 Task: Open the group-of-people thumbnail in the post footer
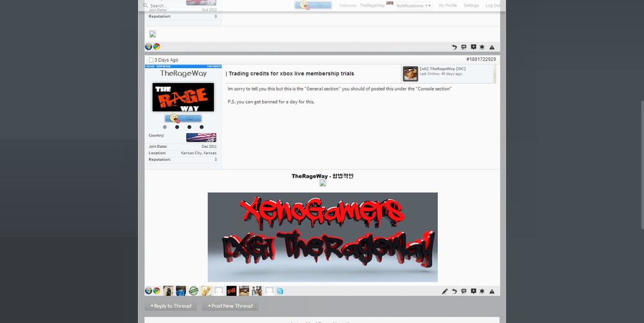tap(257, 291)
